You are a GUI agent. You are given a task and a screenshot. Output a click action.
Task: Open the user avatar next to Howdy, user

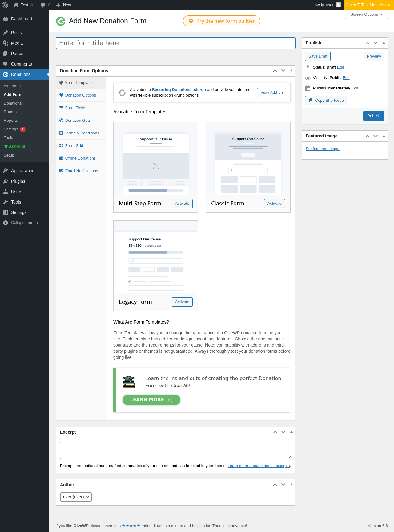pos(338,5)
